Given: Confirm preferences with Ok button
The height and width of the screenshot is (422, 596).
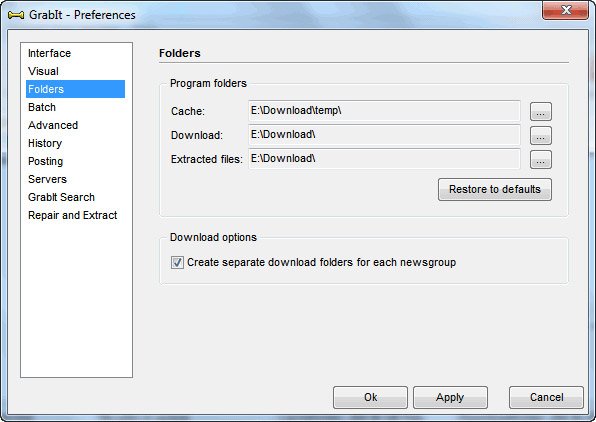Looking at the screenshot, I should [x=370, y=397].
